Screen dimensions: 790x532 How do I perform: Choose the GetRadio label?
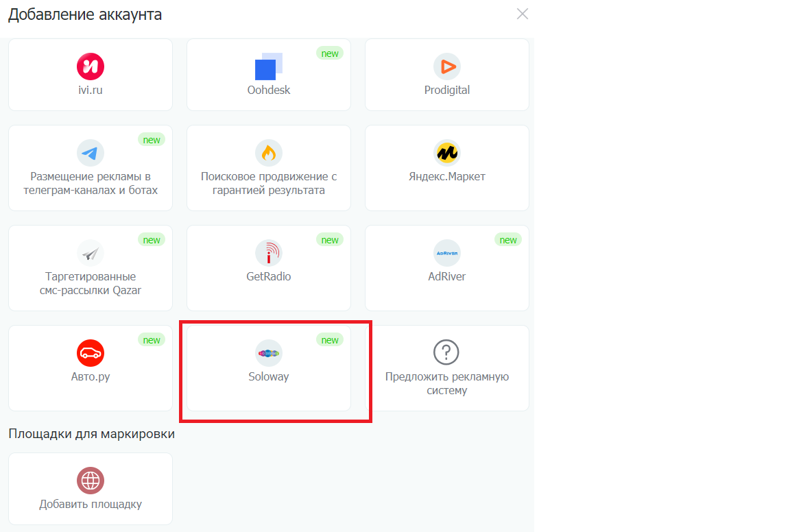[269, 276]
